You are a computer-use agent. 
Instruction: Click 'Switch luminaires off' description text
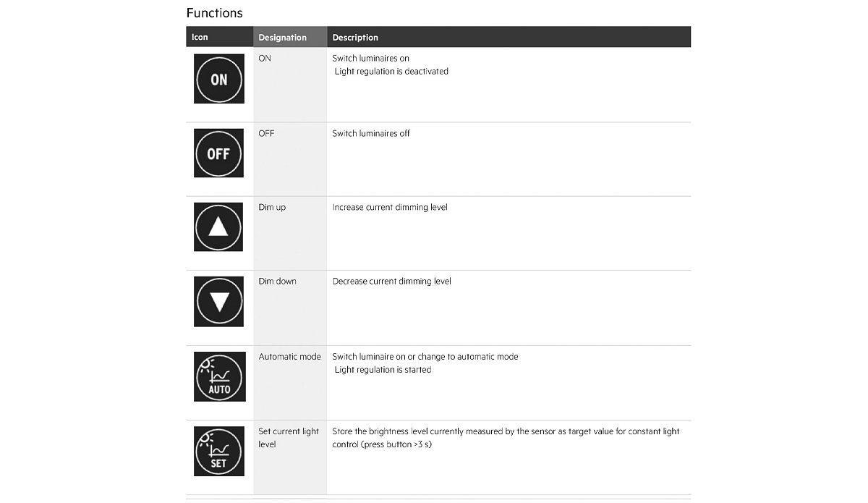pyautogui.click(x=371, y=134)
